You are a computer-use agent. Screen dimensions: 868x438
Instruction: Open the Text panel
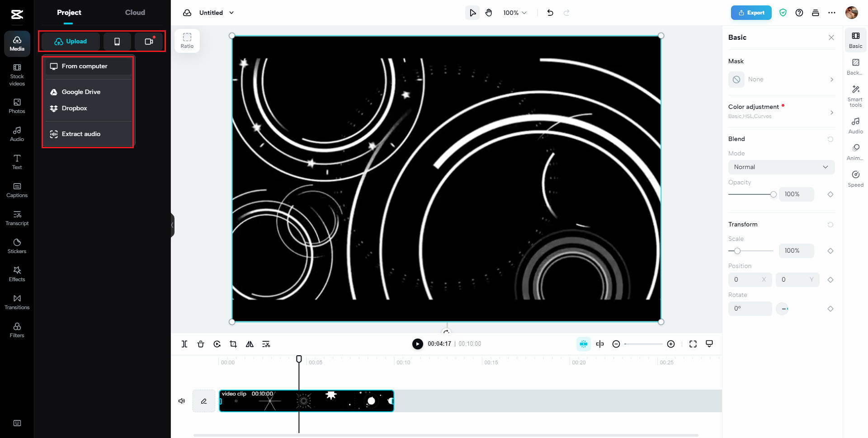point(17,162)
